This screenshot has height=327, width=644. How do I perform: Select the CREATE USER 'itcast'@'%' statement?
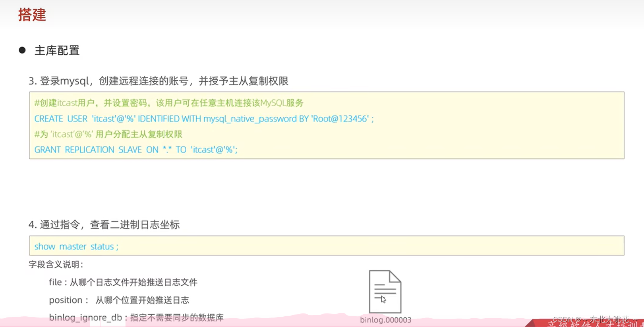[204, 119]
